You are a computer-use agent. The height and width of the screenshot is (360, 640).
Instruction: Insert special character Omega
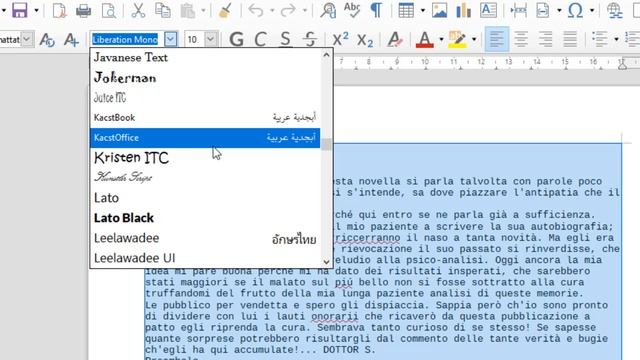click(576, 10)
